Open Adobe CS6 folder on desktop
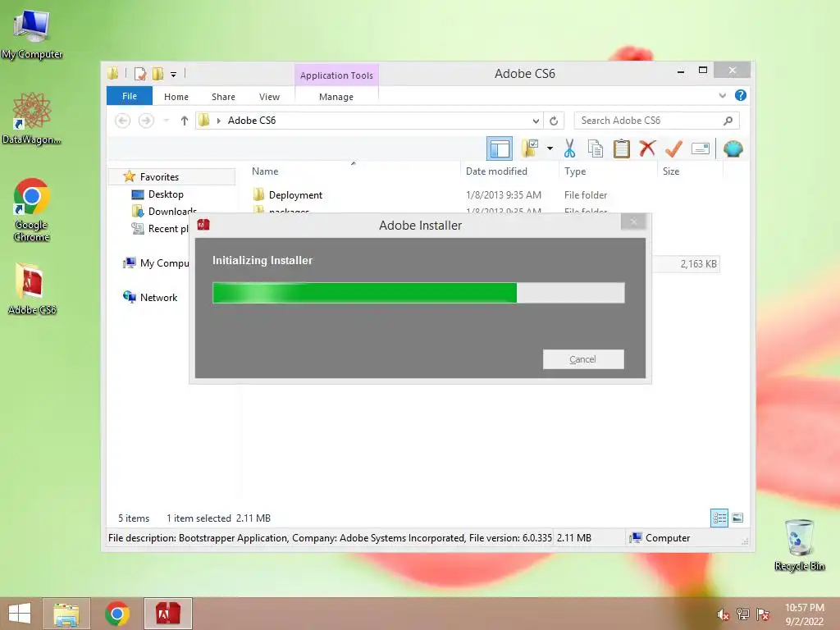 (x=32, y=288)
